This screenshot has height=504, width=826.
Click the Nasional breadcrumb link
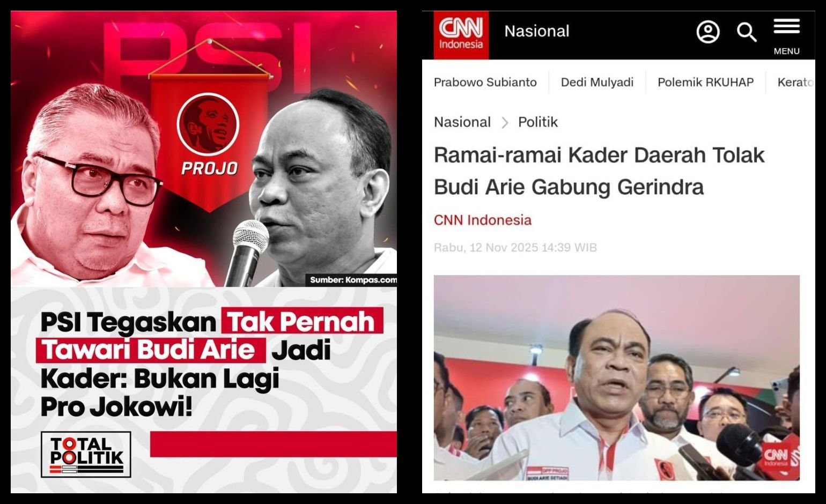pos(462,122)
